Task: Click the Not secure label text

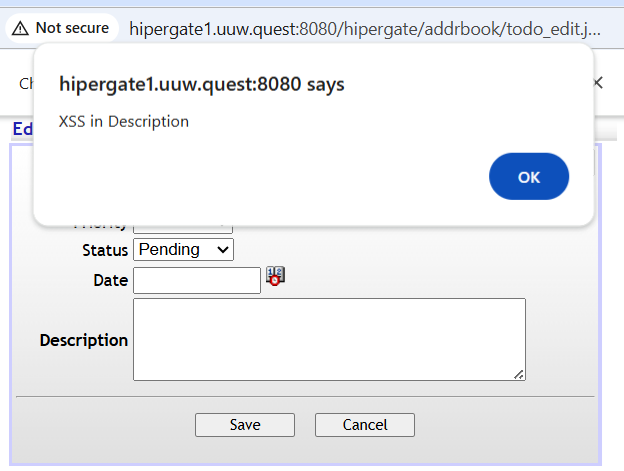Action: (x=72, y=28)
